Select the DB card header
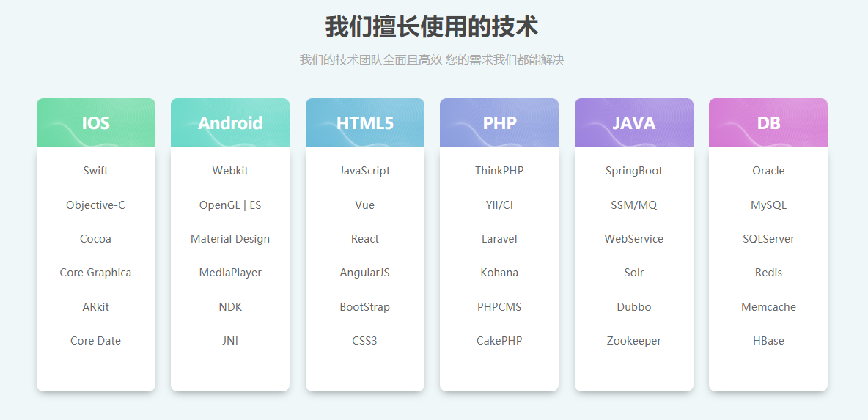Screen dimensions: 868x420 [768, 123]
